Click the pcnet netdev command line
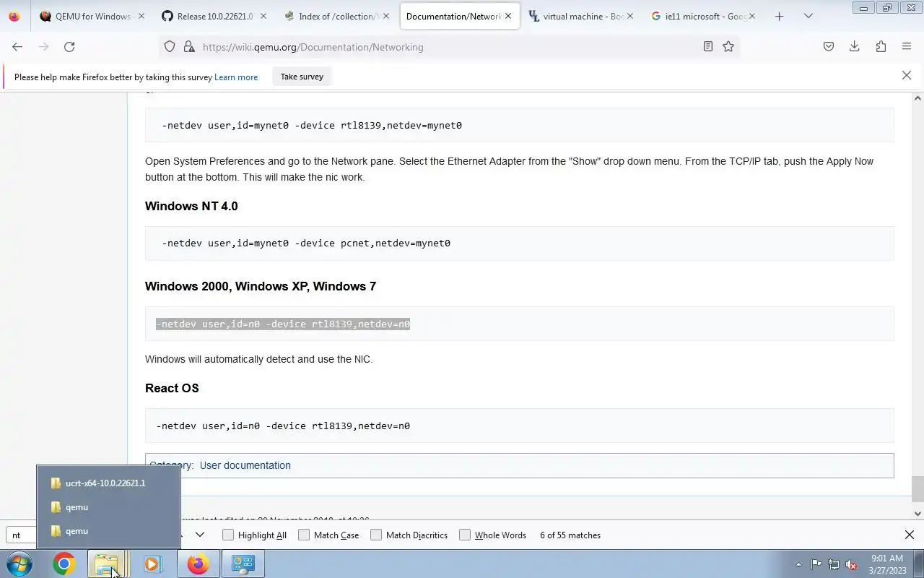Viewport: 924px width, 578px height. click(x=306, y=243)
